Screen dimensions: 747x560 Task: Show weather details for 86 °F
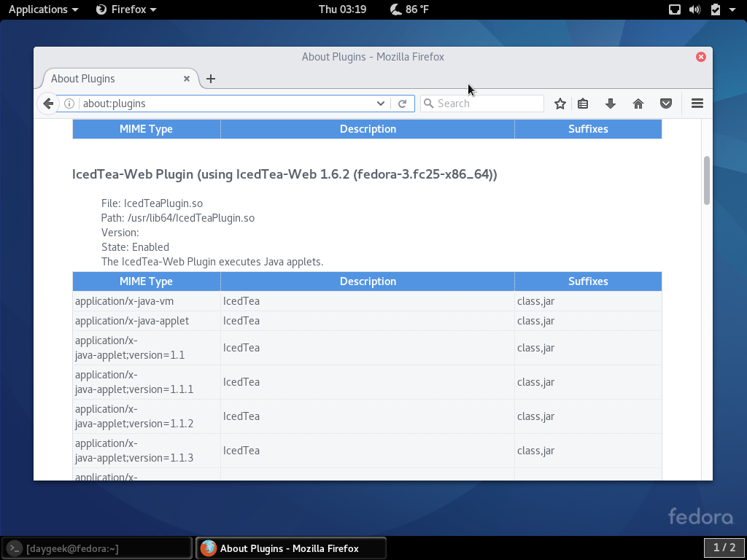[409, 9]
